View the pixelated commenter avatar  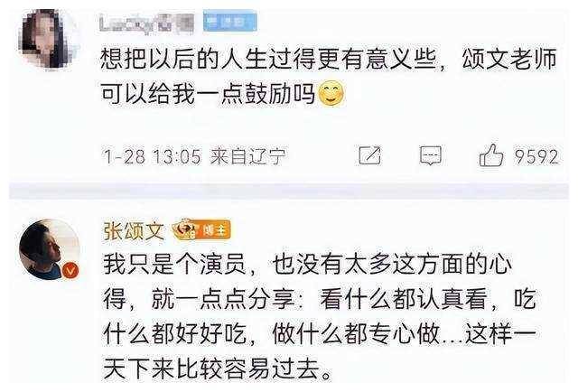(x=49, y=39)
